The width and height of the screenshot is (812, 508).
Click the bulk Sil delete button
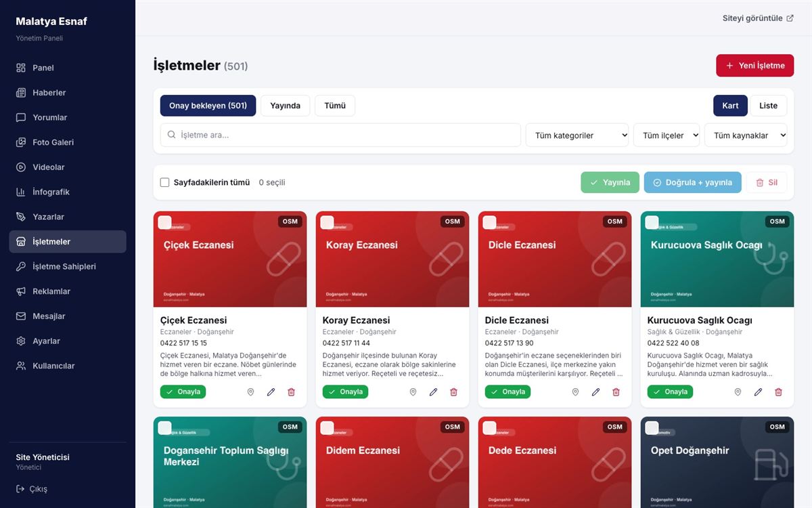(766, 182)
